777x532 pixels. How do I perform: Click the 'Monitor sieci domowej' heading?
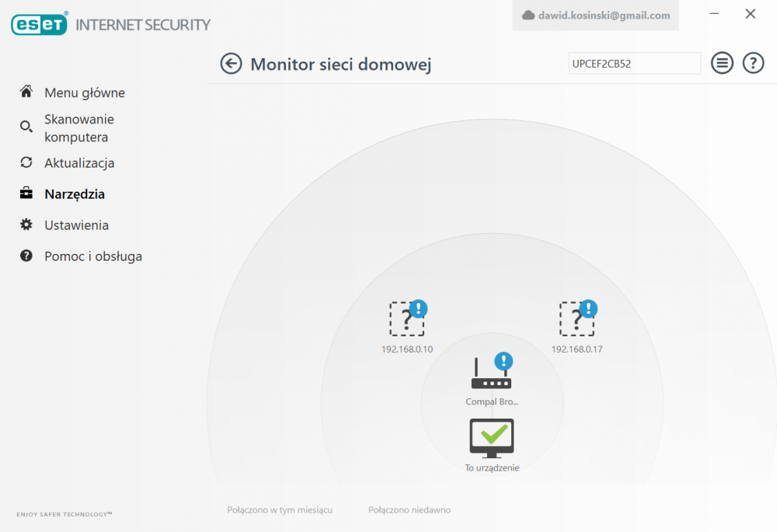[x=341, y=64]
